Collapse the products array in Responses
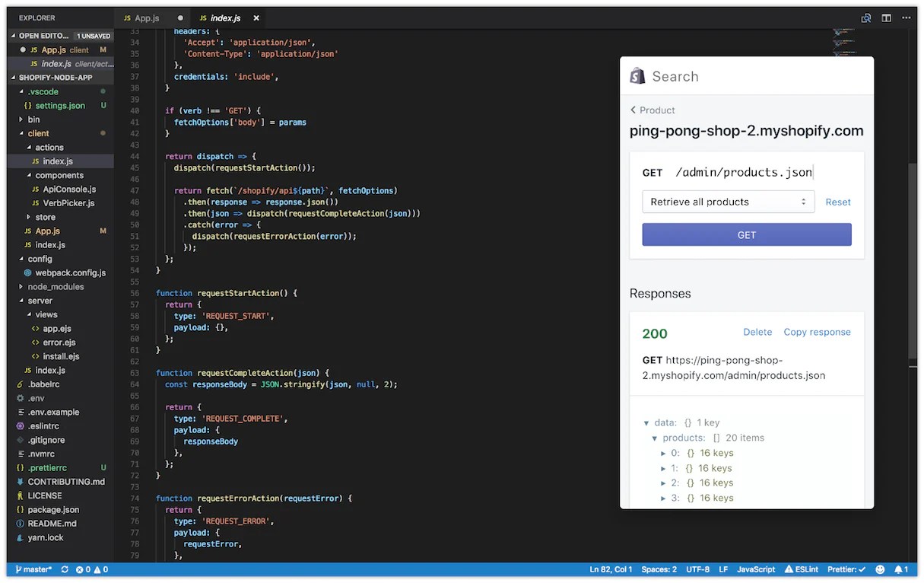 tap(655, 438)
